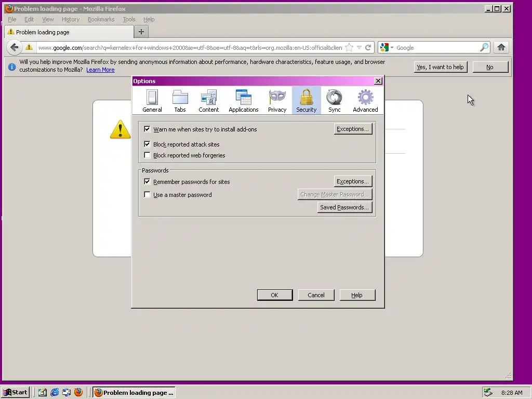Screen dimensions: 532x399
Task: Open the Help menu
Action: 149,19
